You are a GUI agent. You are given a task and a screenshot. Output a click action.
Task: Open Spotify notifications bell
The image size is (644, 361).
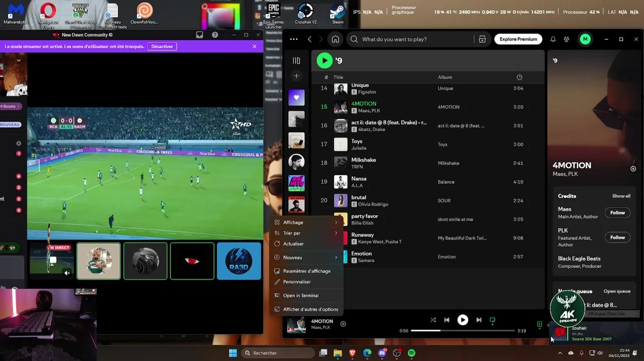coord(553,39)
